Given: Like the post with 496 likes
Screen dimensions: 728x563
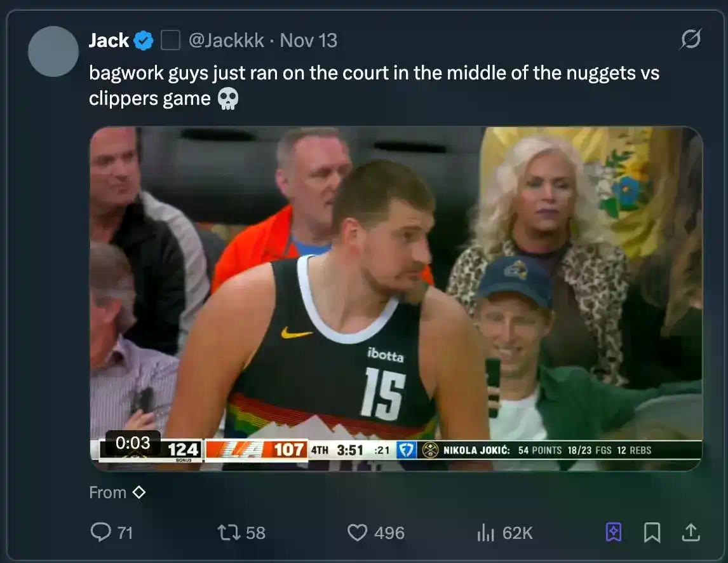Looking at the screenshot, I should pos(357,532).
